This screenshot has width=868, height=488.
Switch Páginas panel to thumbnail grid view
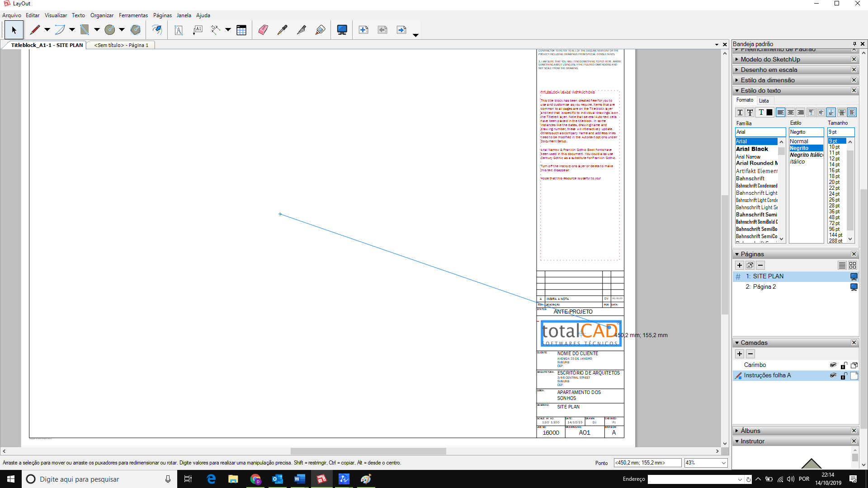853,265
